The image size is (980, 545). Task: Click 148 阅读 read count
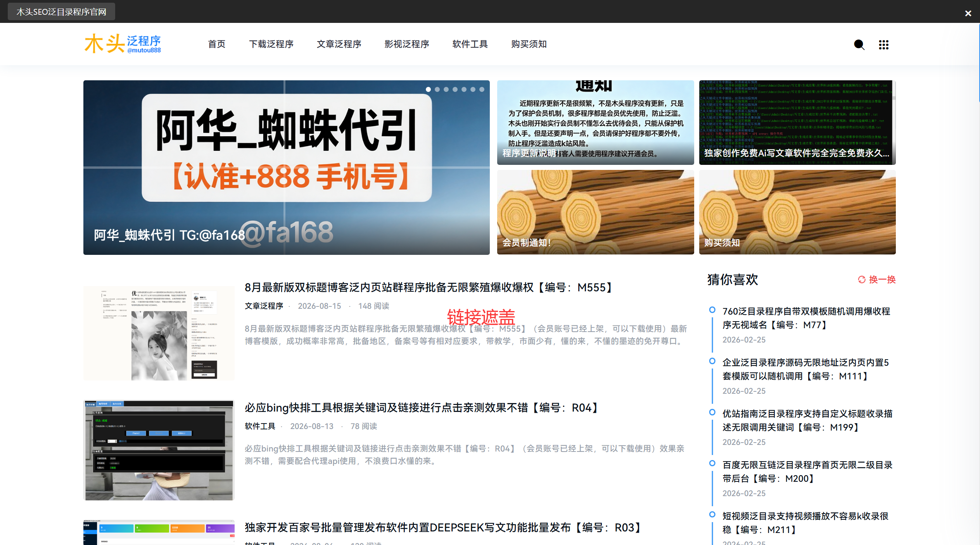[x=374, y=306]
